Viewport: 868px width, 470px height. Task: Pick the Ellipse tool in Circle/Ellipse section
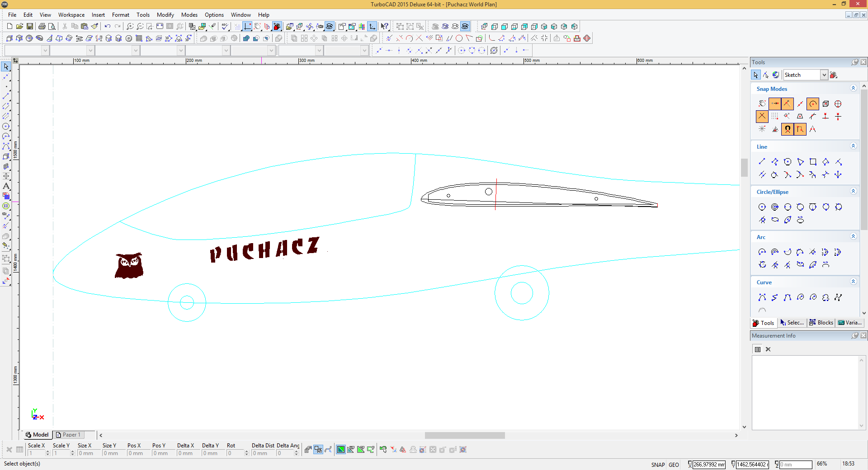[775, 220]
